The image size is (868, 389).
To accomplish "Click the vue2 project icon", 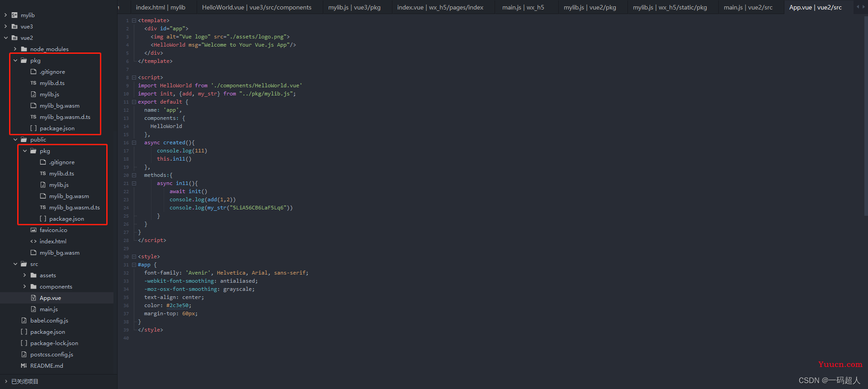I will pyautogui.click(x=14, y=38).
